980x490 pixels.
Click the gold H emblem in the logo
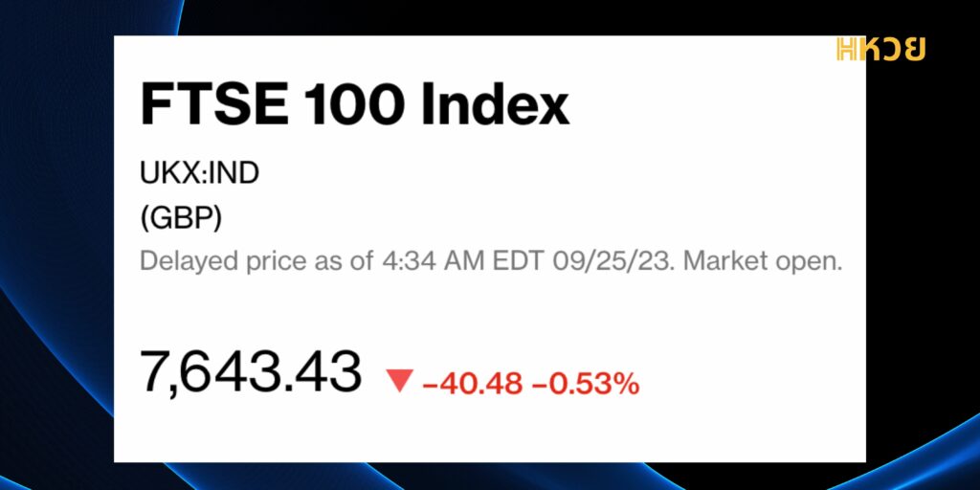(x=847, y=50)
